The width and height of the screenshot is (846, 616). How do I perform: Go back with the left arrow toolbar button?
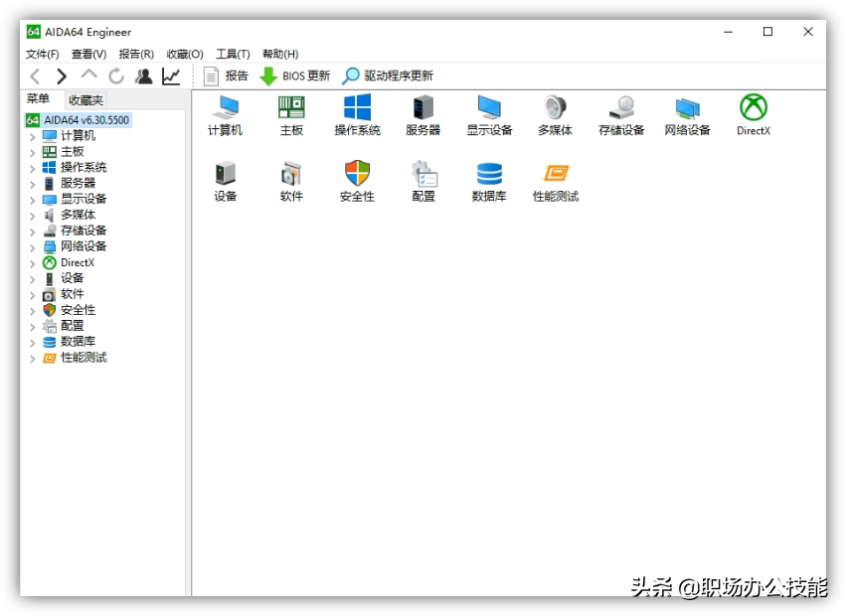click(x=35, y=77)
